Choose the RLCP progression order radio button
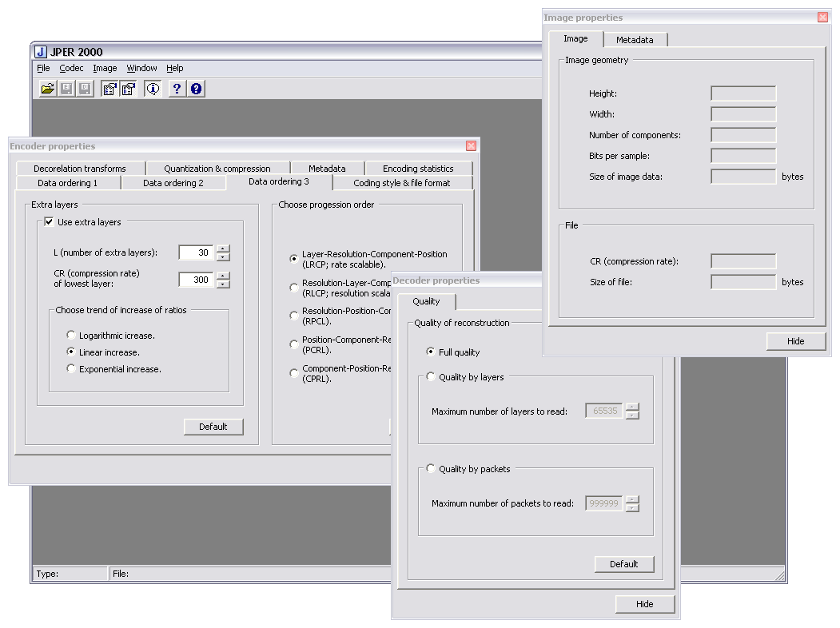The width and height of the screenshot is (840, 628). pos(293,288)
